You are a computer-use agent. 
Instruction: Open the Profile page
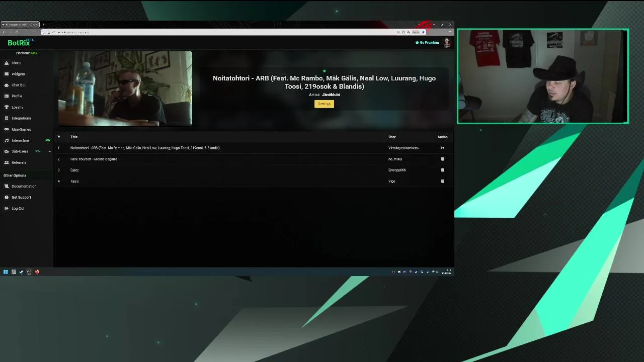click(17, 96)
